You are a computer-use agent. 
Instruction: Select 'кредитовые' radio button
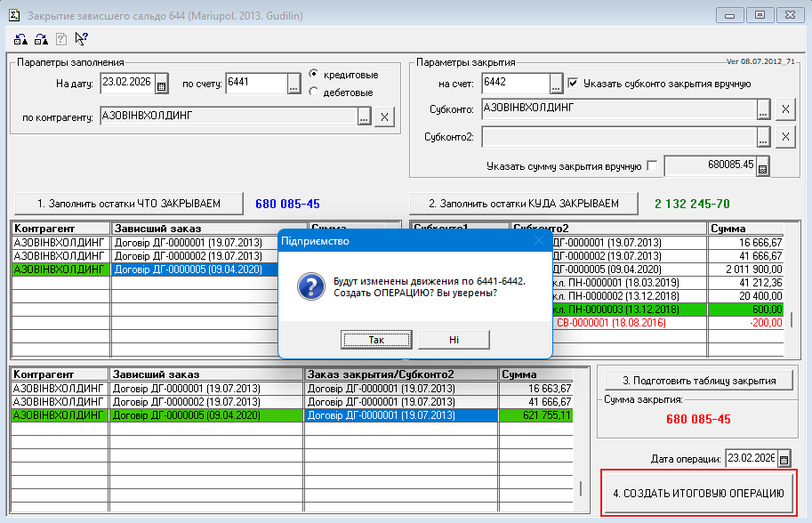[x=314, y=75]
